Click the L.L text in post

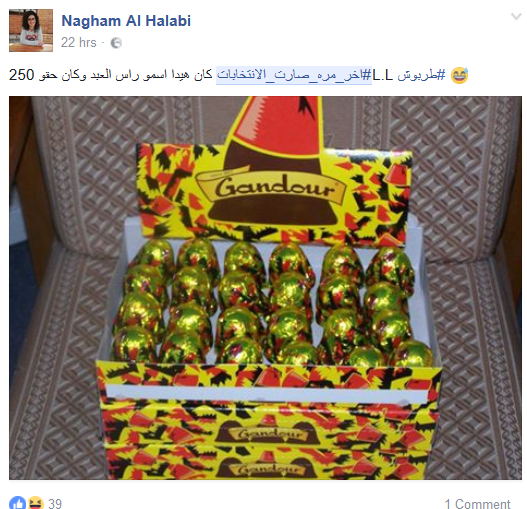[x=383, y=75]
